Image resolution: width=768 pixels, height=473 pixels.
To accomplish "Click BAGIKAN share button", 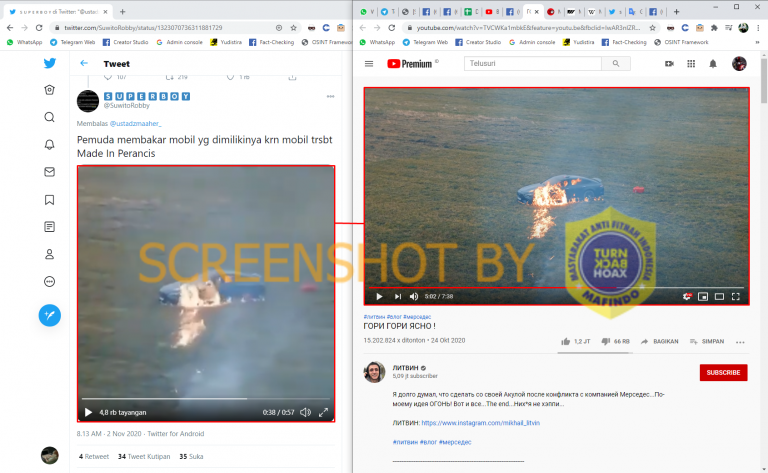I will [x=659, y=341].
